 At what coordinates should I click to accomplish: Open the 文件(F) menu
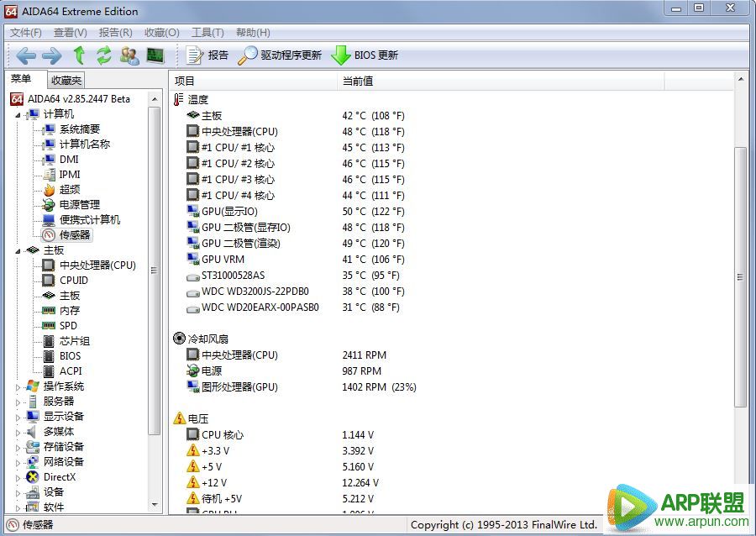(x=26, y=32)
